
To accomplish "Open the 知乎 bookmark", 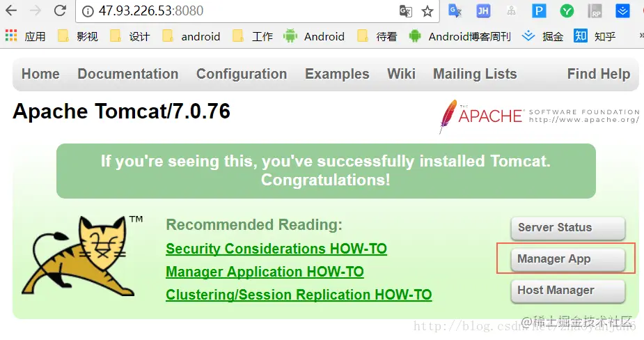I will tap(595, 36).
